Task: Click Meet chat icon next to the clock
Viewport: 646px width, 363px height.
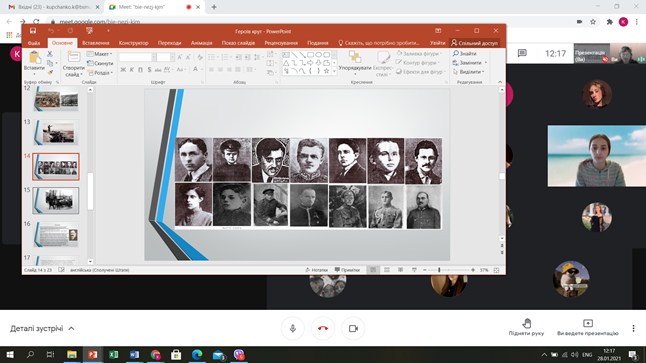Action: click(522, 53)
